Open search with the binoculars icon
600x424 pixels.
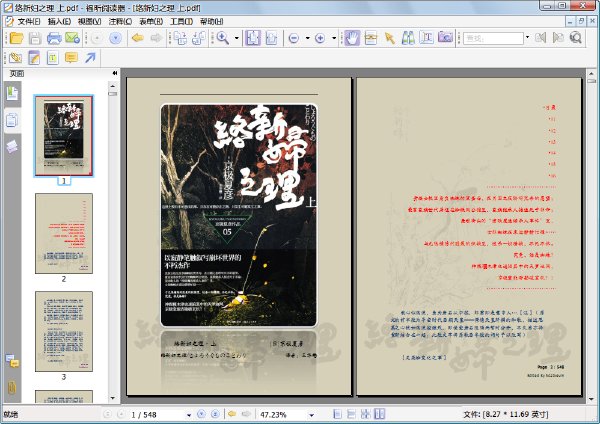[408, 38]
